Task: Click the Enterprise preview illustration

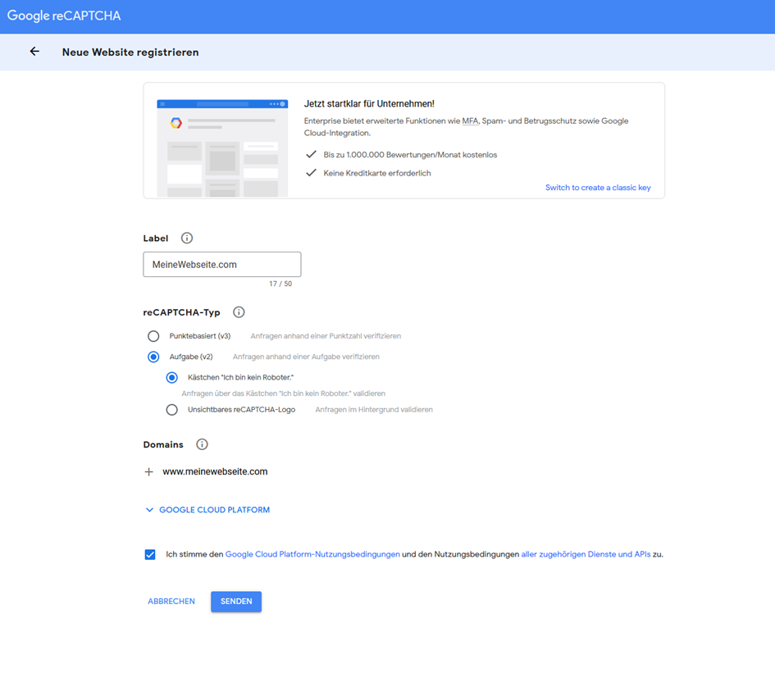Action: (222, 148)
